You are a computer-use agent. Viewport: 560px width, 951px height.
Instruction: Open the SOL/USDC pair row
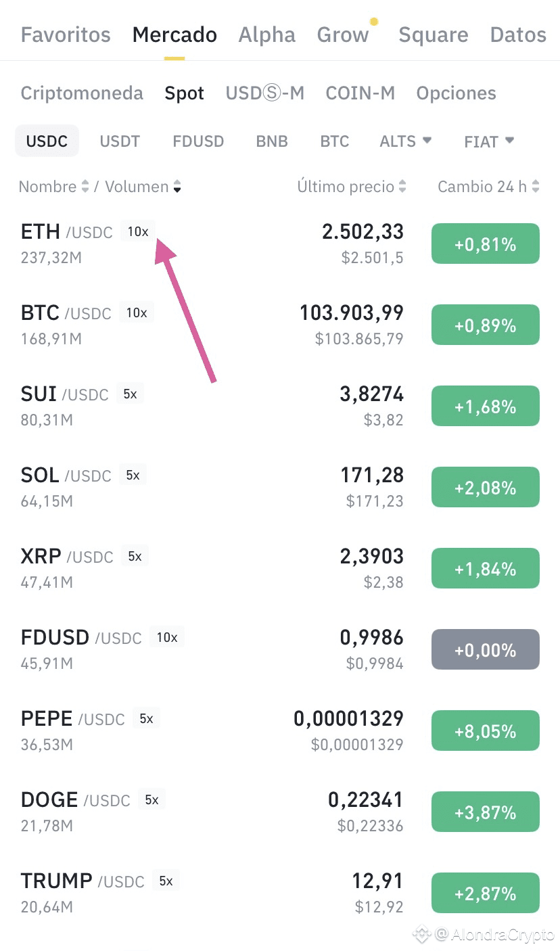tap(280, 487)
